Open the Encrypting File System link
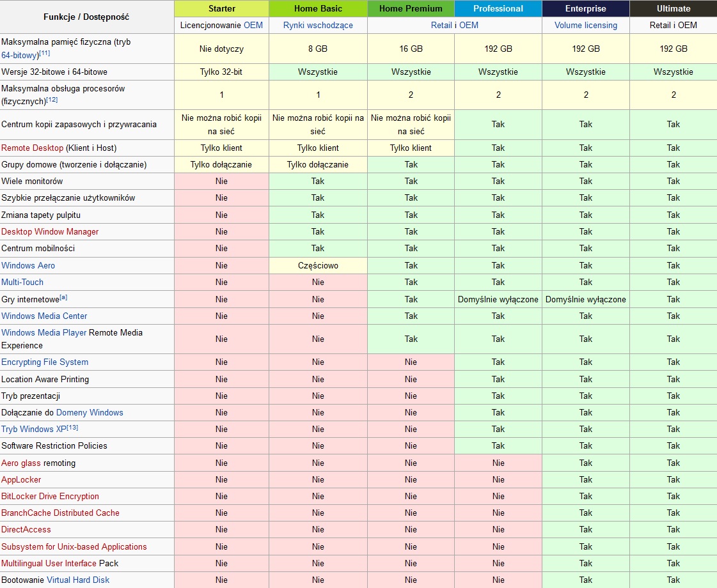Viewport: 717px width, 588px height. 45,362
